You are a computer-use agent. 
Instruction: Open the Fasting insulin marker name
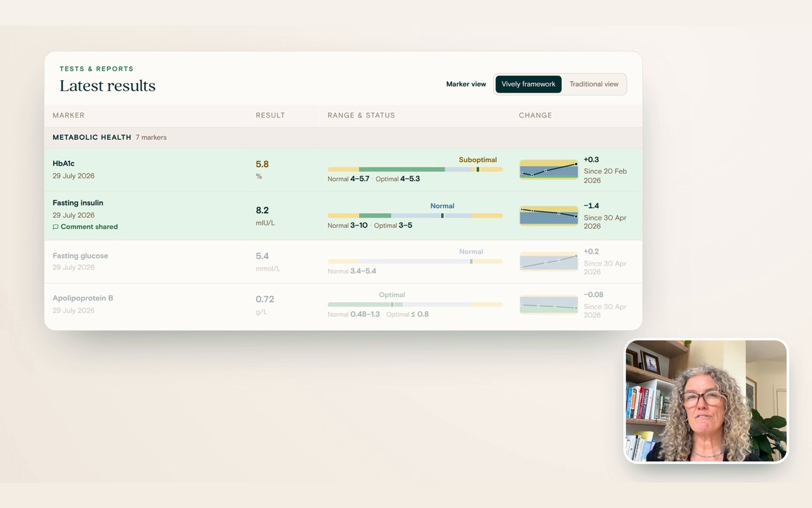[78, 203]
